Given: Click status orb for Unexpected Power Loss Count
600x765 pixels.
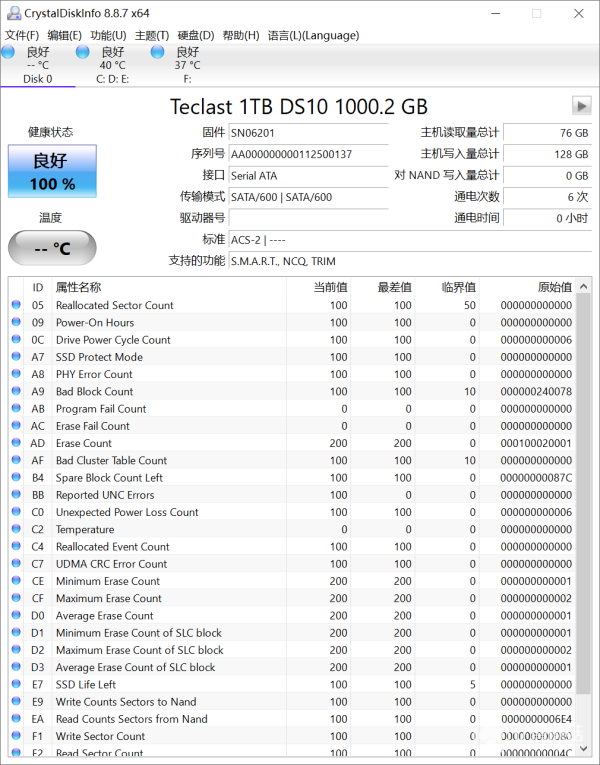Looking at the screenshot, I should tap(16, 511).
